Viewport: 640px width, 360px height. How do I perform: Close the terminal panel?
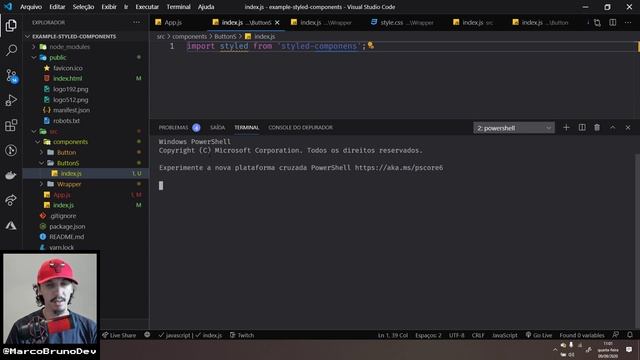click(x=628, y=128)
